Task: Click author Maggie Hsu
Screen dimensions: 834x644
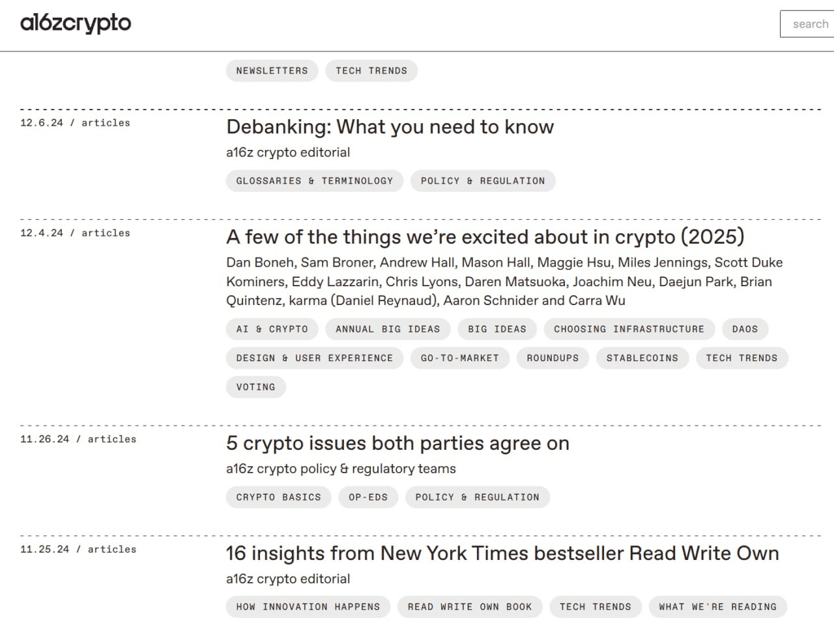Action: click(573, 263)
